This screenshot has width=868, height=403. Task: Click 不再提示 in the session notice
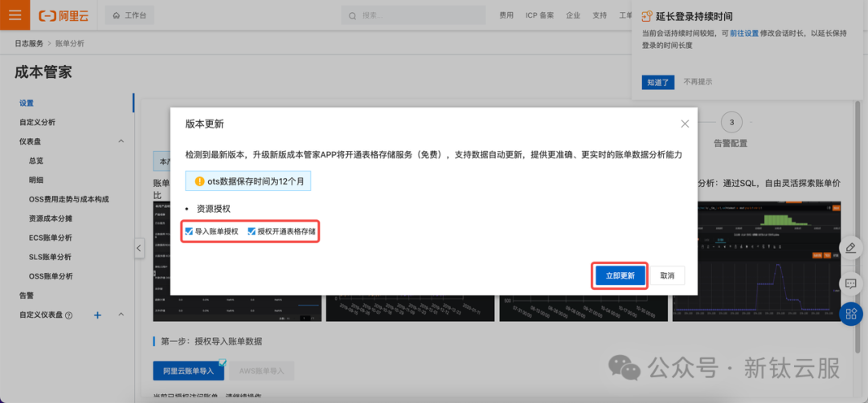coord(698,82)
